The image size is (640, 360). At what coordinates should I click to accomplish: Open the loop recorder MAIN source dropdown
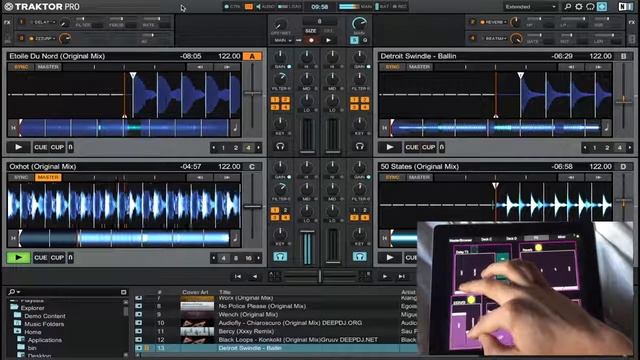pos(283,40)
